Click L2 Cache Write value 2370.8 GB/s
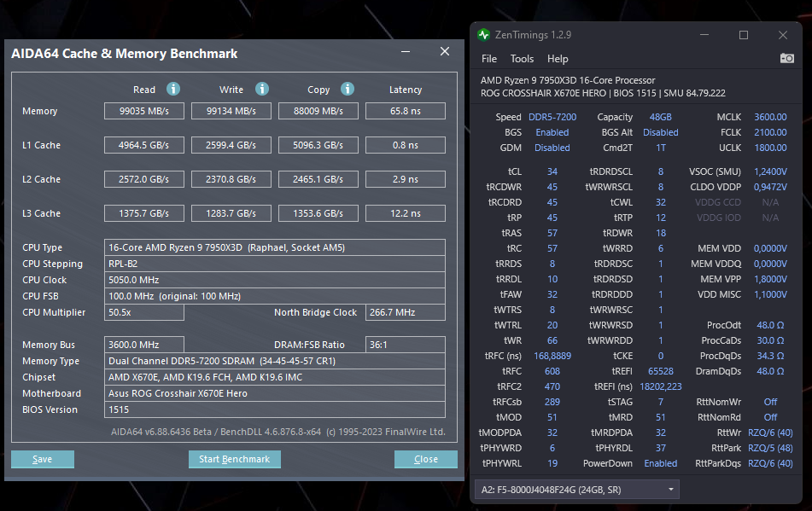This screenshot has height=511, width=812. tap(231, 179)
